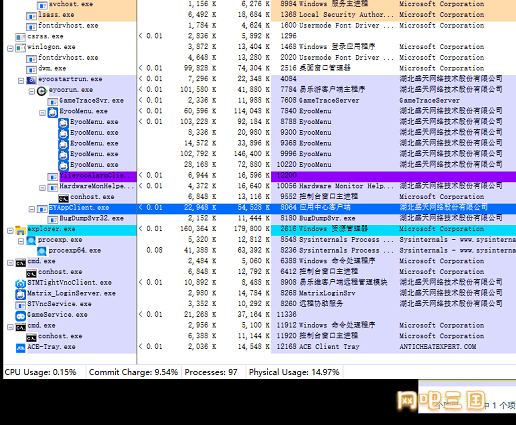Click the ACE-Tray.exe icon
The width and height of the screenshot is (516, 425).
click(x=21, y=348)
